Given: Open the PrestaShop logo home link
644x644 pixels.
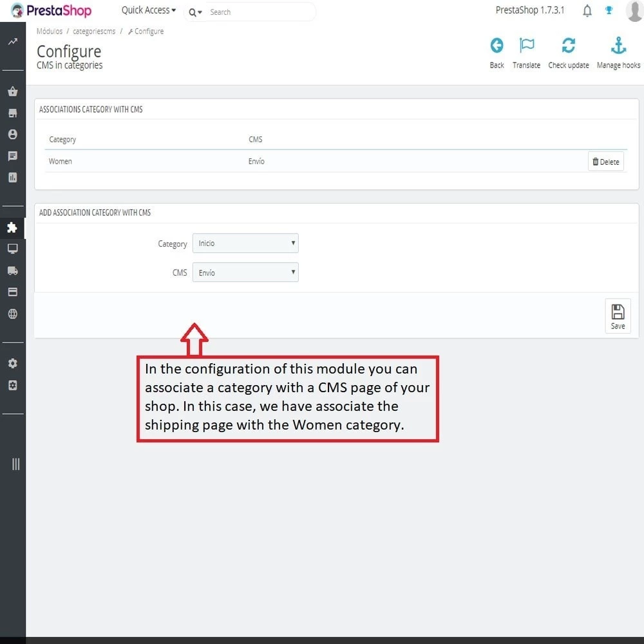Looking at the screenshot, I should (x=51, y=11).
